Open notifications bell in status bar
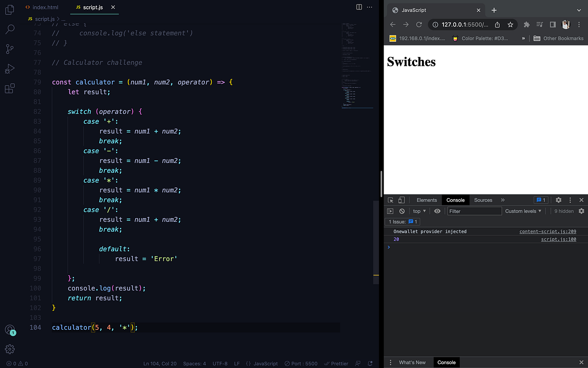Screen dimensions: 588x368 [370, 364]
